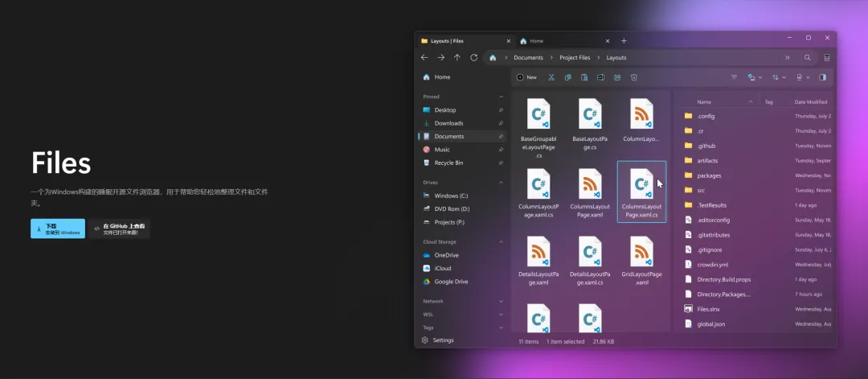Click the view on GitHub button
The width and height of the screenshot is (868, 379).
click(119, 229)
